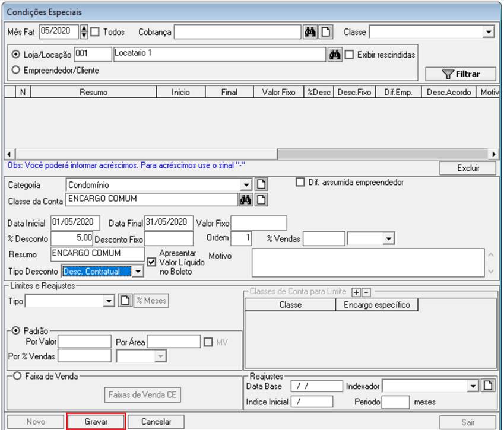This screenshot has height=430, width=504.
Task: Click grid scroll left arrow
Action: pyautogui.click(x=9, y=154)
